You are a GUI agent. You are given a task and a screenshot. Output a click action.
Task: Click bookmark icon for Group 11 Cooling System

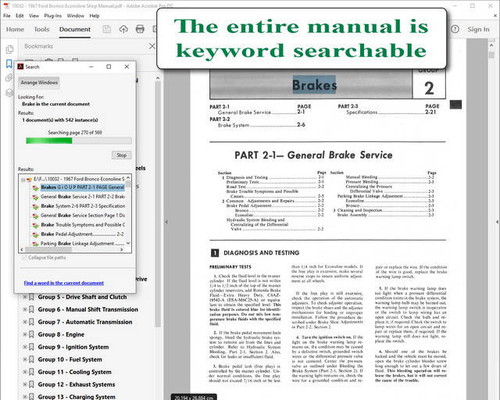32,372
